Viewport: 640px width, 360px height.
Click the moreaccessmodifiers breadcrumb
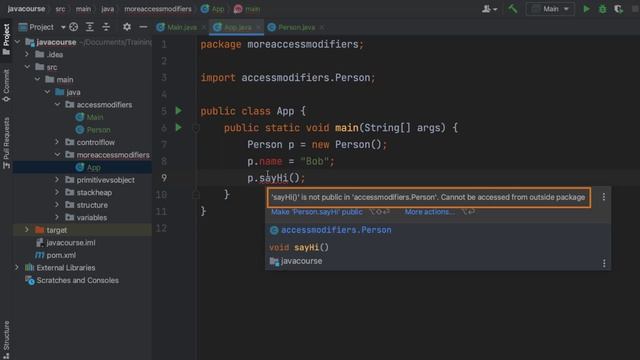[158, 9]
